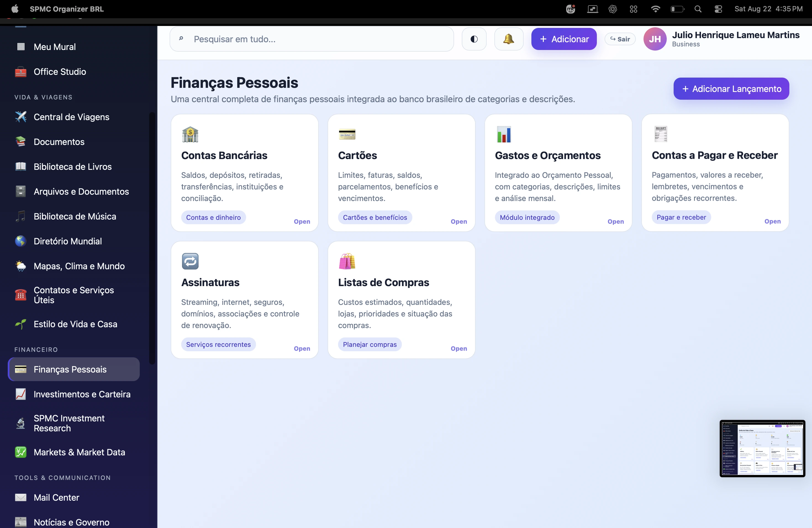Screen dimensions: 812x528
Task: Click the credit card icon on Cartões card
Action: tap(347, 134)
